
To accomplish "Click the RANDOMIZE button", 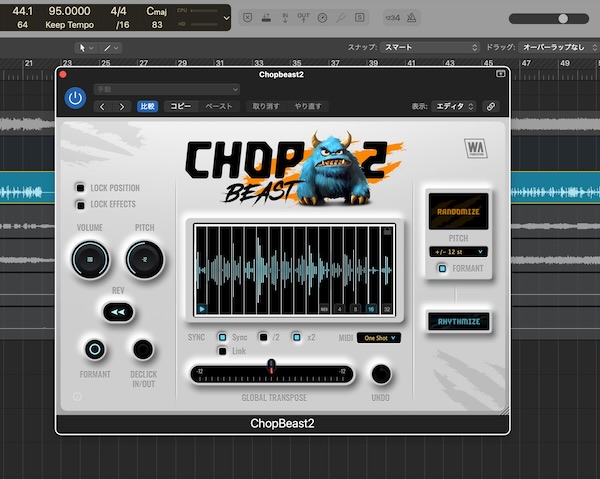I will (x=458, y=211).
